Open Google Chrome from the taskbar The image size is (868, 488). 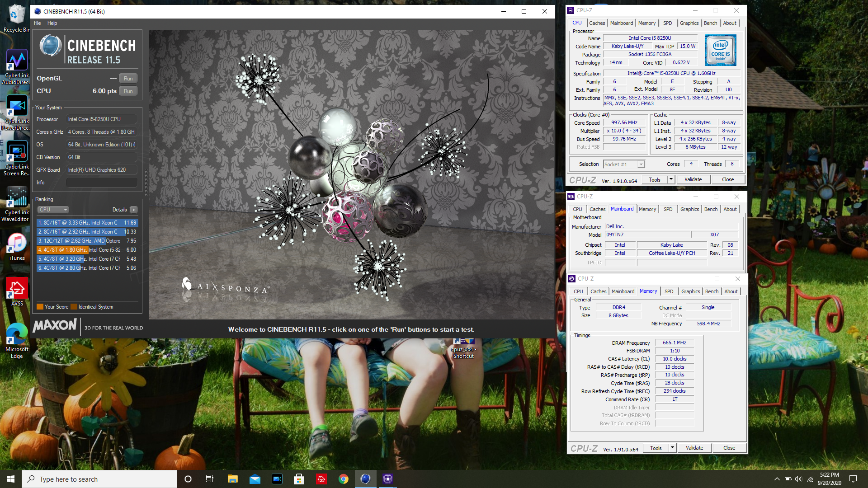pos(343,479)
